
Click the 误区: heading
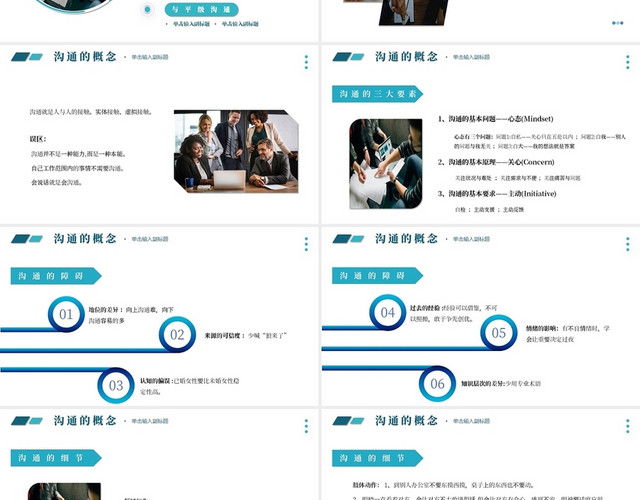(38, 139)
